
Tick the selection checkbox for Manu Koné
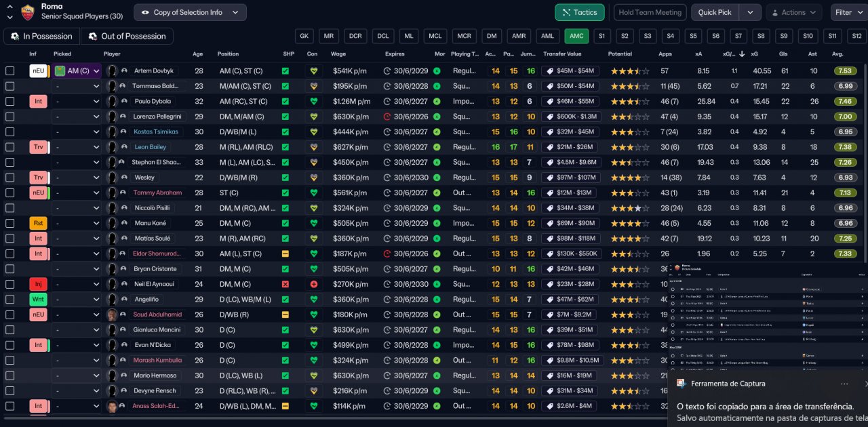click(10, 224)
